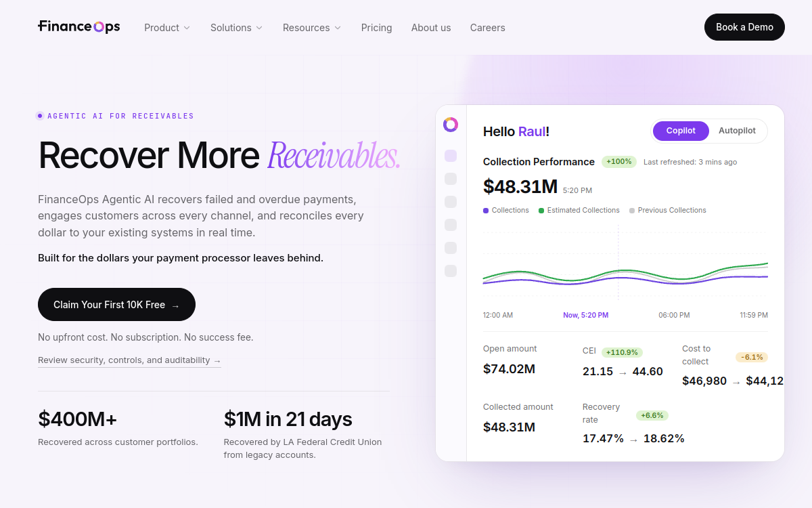Expand the Solutions dropdown menu
812x508 pixels.
click(237, 28)
